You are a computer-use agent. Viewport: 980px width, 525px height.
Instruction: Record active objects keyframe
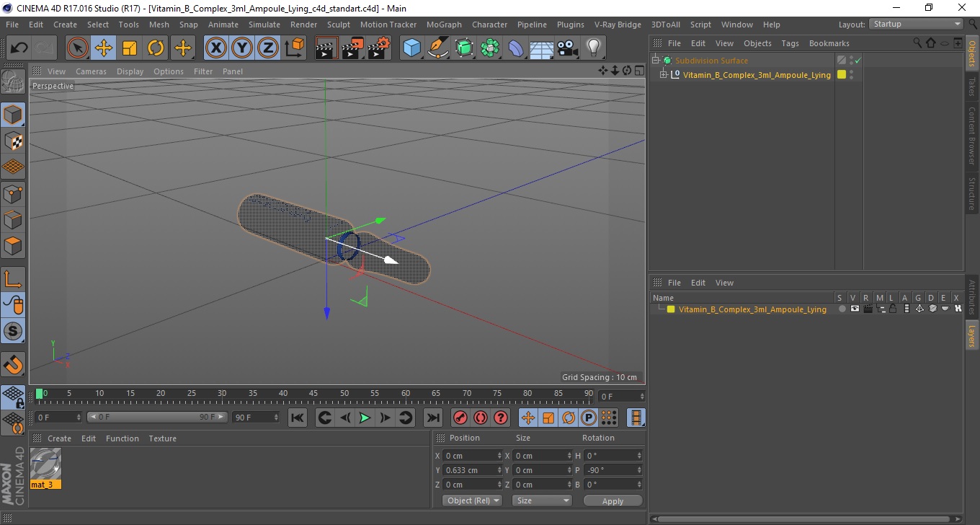(x=460, y=418)
